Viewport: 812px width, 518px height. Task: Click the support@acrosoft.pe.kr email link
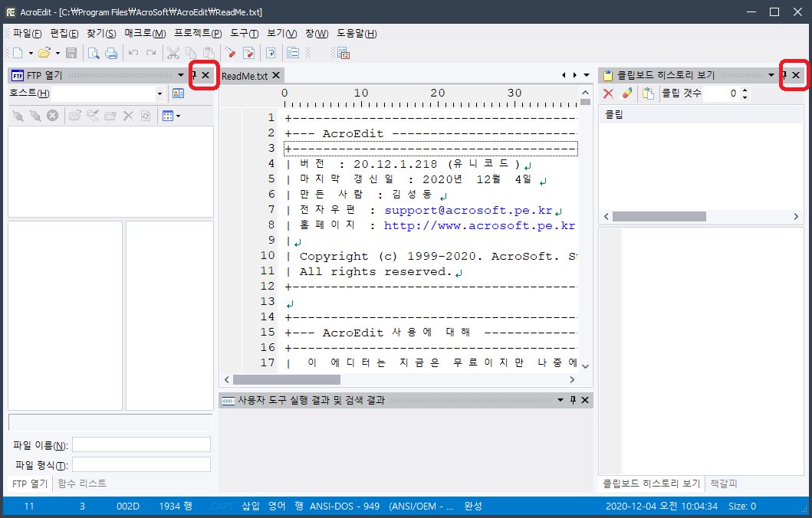pos(468,210)
